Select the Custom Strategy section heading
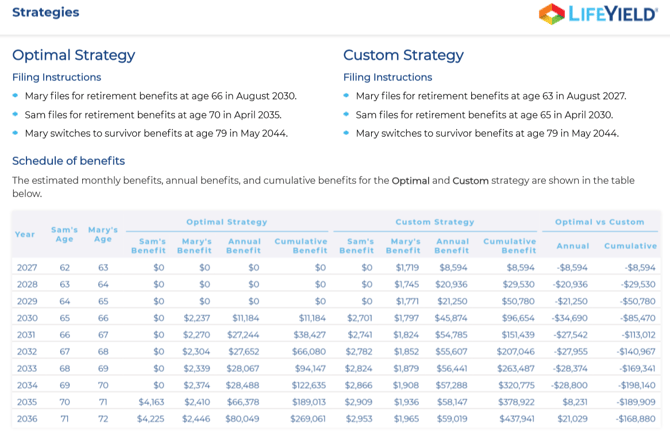 (x=403, y=55)
